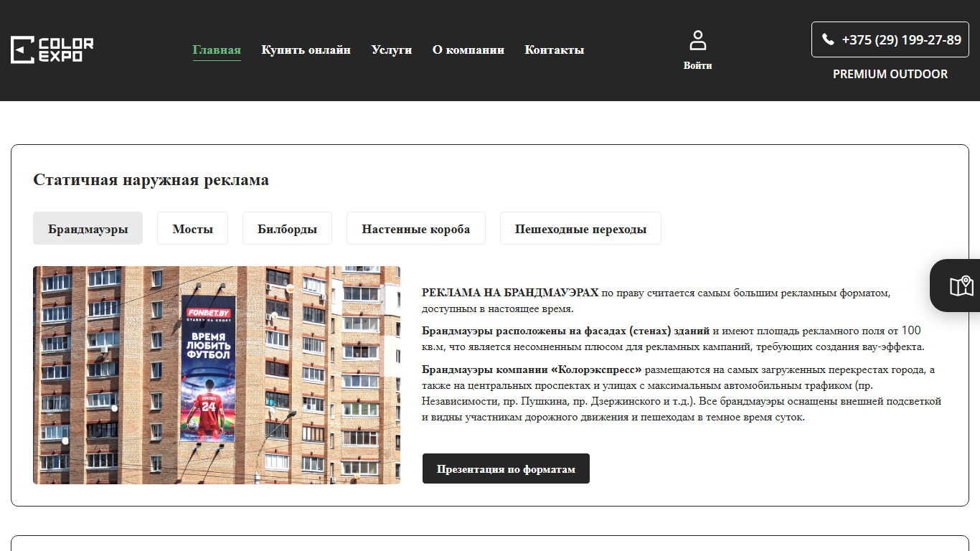The width and height of the screenshot is (980, 551).
Task: Click the text Брандмауэры расположены на фасадах
Action: (524, 331)
